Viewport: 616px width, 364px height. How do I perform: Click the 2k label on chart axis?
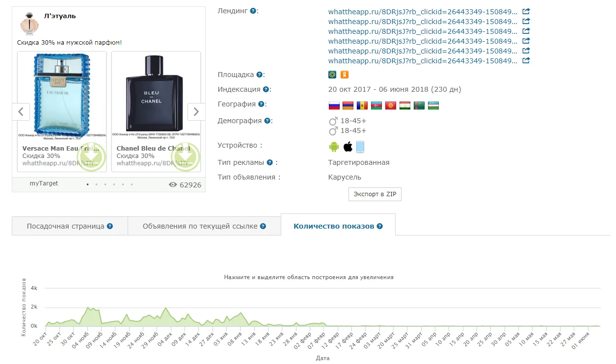[x=34, y=308]
